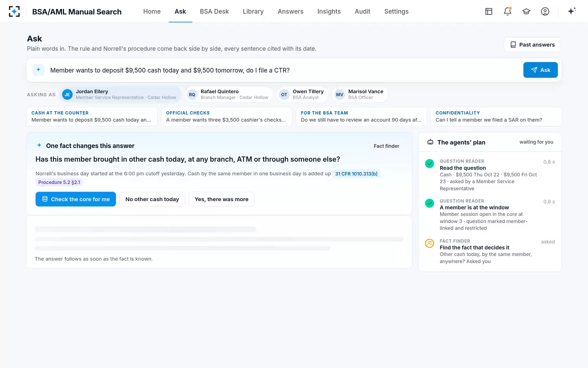Click the sparkle beside One fact changes this answer
This screenshot has width=588, height=368.
point(39,145)
